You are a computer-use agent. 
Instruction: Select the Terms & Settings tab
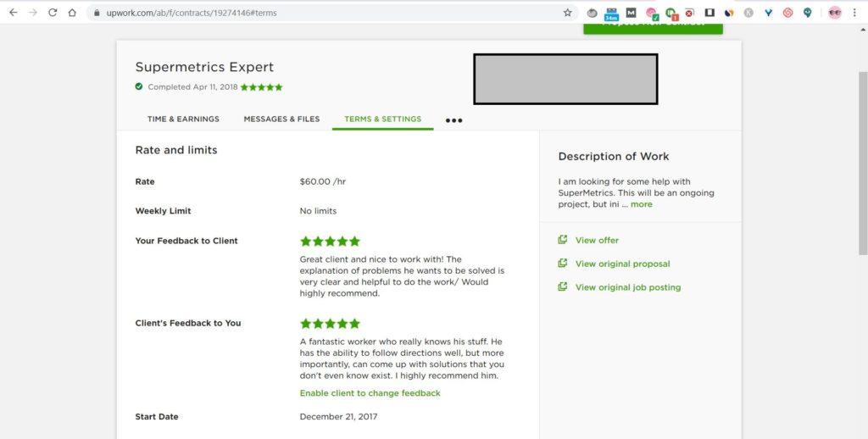(382, 119)
